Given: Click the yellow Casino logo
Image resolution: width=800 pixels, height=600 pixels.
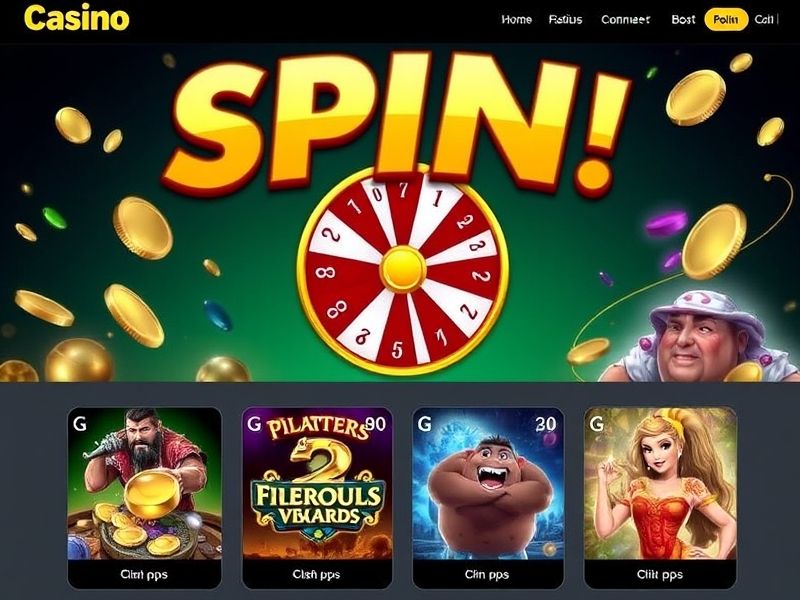Looking at the screenshot, I should (x=77, y=18).
